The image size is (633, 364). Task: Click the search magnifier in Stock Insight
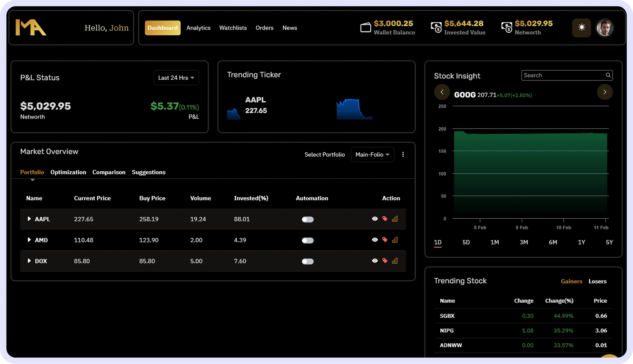tap(608, 75)
